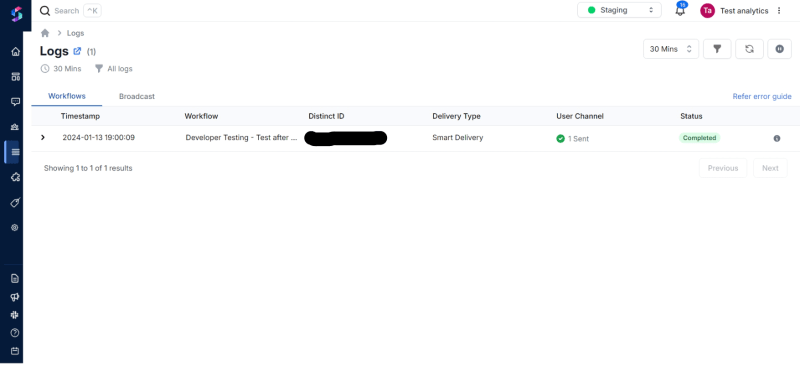
Task: Switch to the Workflows tab
Action: [67, 96]
